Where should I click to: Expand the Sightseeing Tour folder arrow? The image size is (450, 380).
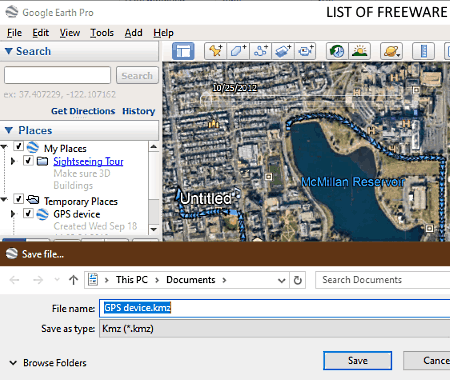tap(13, 161)
